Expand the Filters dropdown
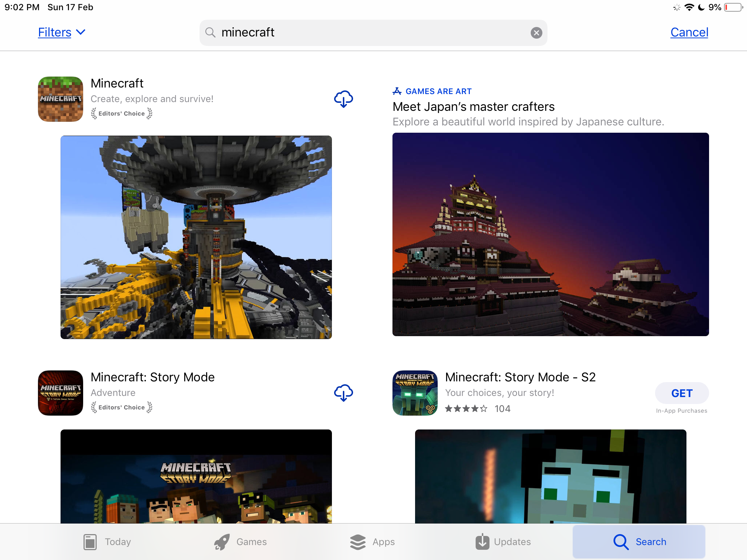Image resolution: width=747 pixels, height=560 pixels. click(x=62, y=32)
